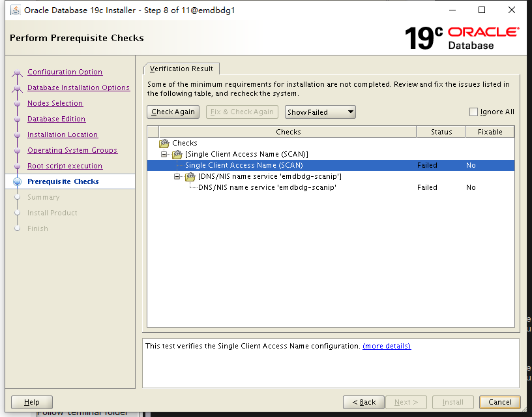The image size is (532, 417).
Task: Go to Nodes Selection step
Action: tap(55, 103)
